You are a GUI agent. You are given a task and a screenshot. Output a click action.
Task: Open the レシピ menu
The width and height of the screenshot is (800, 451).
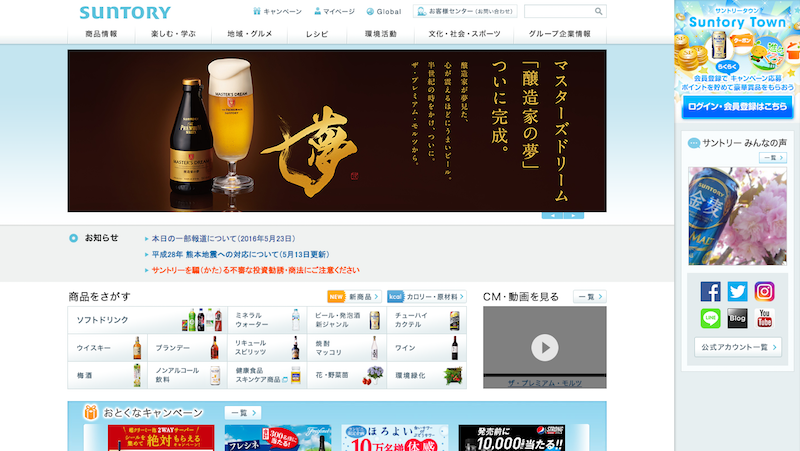click(x=317, y=34)
